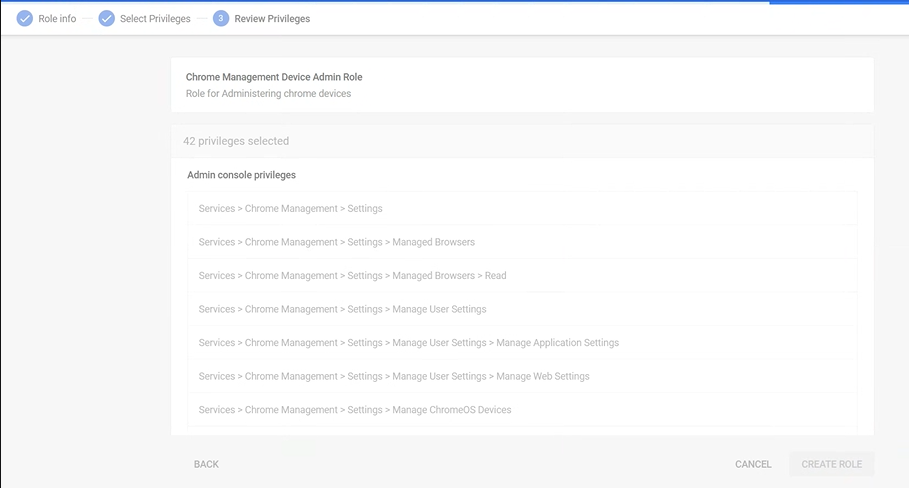Click the Role info checkmark icon

coord(25,18)
